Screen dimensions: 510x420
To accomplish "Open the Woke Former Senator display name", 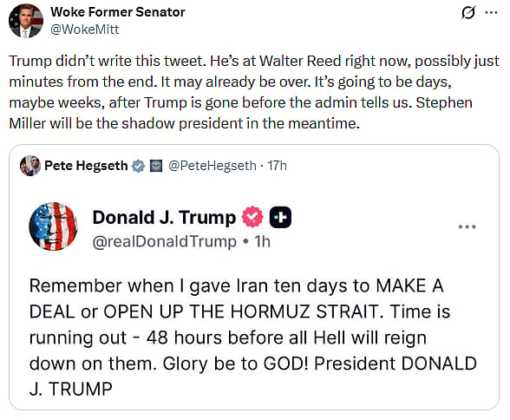I will coord(118,12).
